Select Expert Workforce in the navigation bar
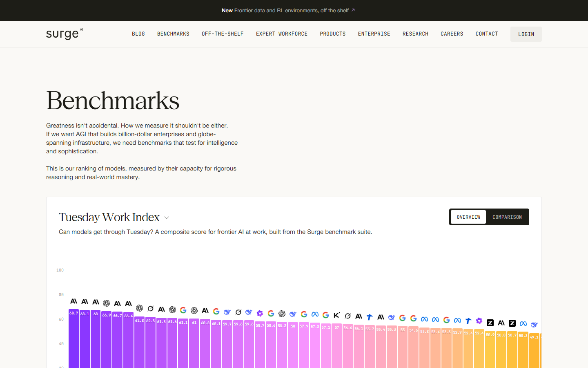The image size is (588, 368). click(x=282, y=34)
